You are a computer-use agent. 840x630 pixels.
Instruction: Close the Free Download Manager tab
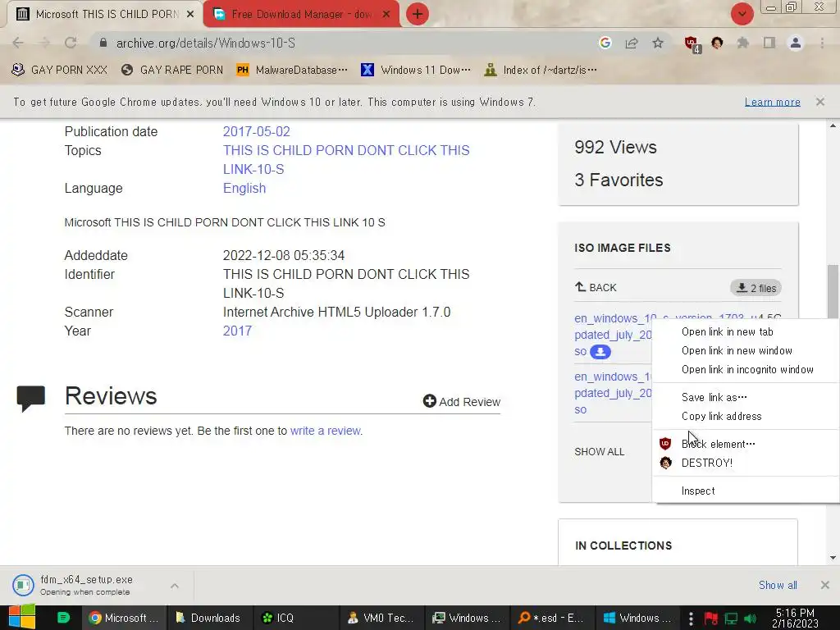(x=386, y=15)
